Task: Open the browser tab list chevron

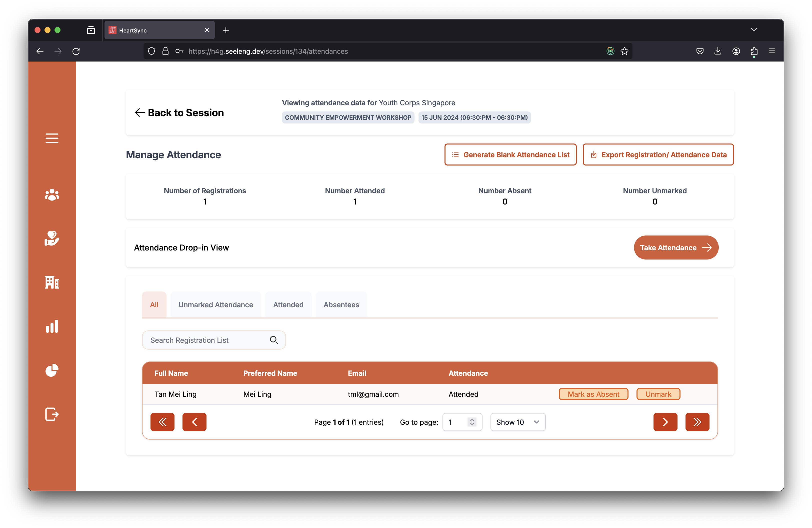Action: coord(754,30)
